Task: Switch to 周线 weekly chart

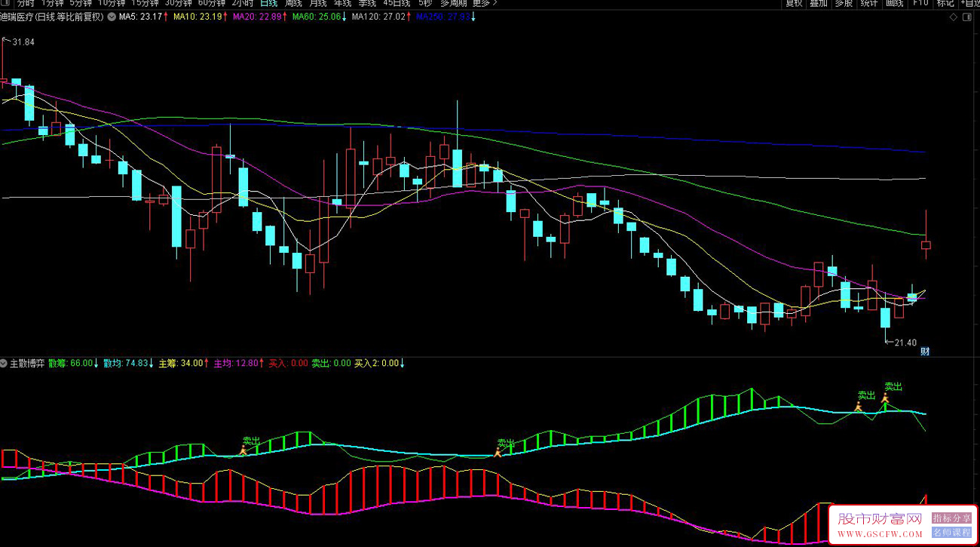Action: [x=293, y=3]
